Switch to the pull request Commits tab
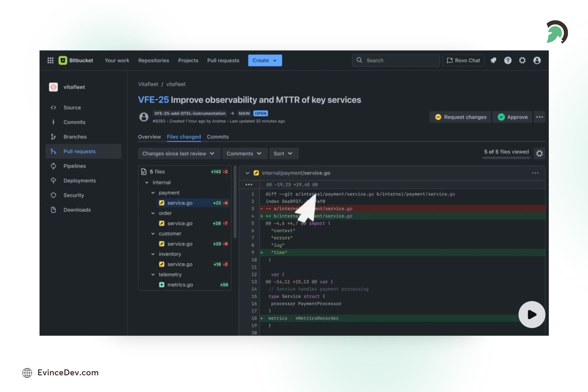 coord(218,137)
